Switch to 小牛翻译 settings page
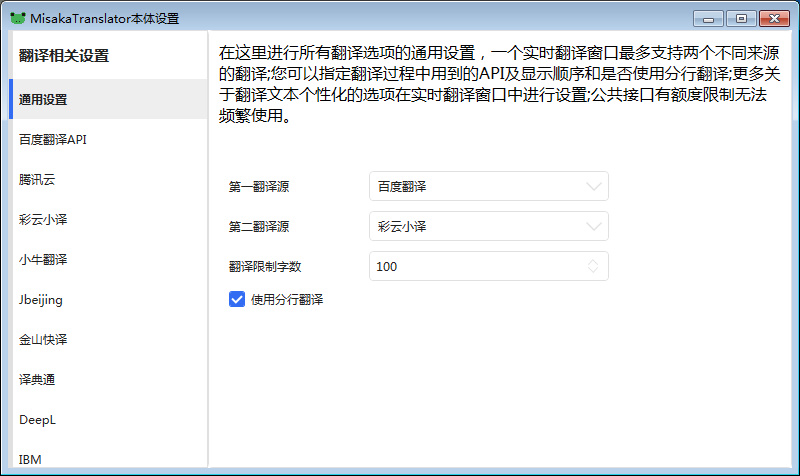 43,260
